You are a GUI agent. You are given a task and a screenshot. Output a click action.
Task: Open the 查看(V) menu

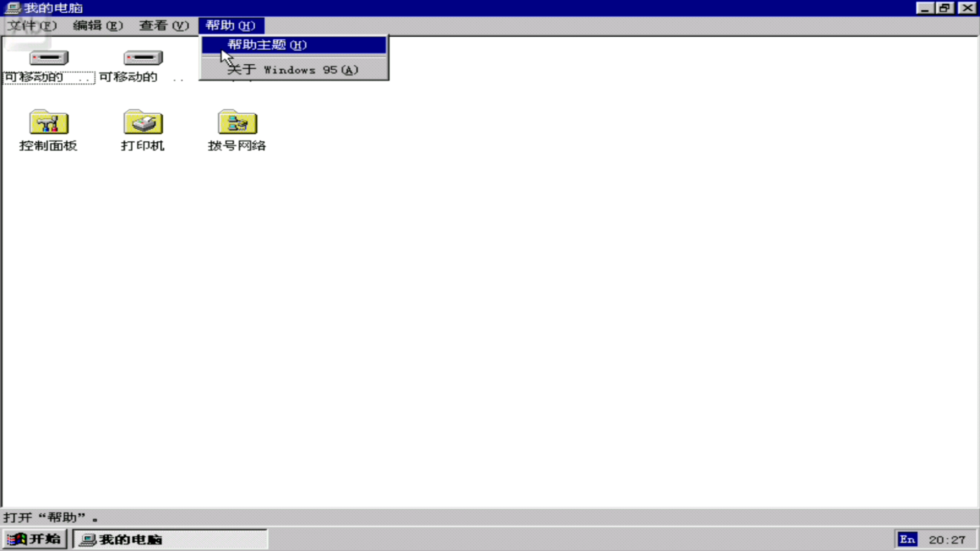pyautogui.click(x=164, y=26)
